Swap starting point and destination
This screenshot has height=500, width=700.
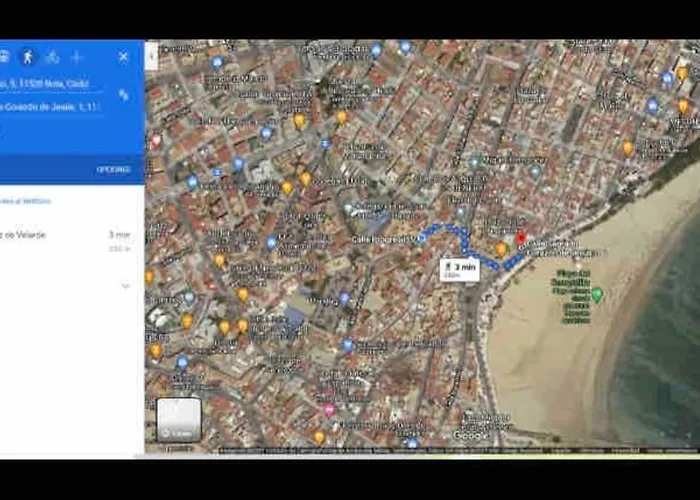pyautogui.click(x=123, y=95)
